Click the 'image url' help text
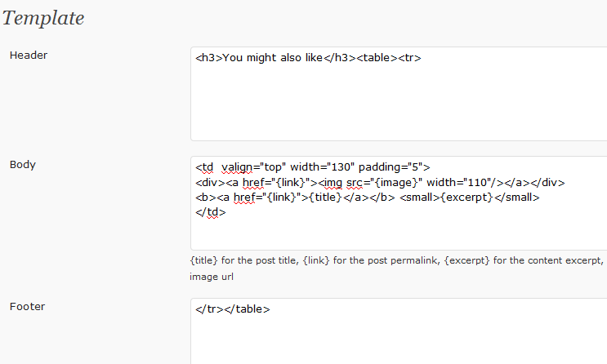Image resolution: width=607 pixels, height=364 pixels. (x=212, y=277)
